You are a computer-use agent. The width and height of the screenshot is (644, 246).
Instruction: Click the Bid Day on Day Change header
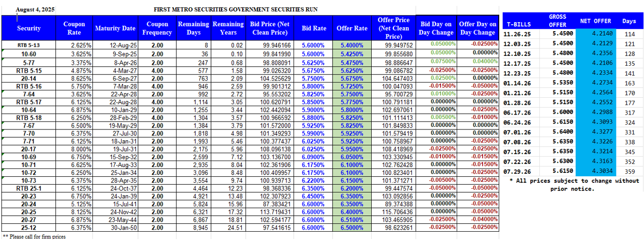click(436, 28)
